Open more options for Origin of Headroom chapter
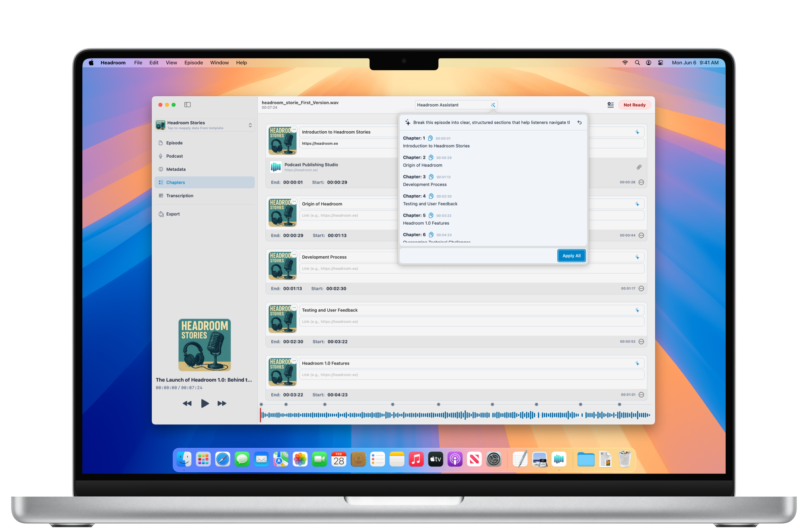The width and height of the screenshot is (808, 532). [x=641, y=235]
